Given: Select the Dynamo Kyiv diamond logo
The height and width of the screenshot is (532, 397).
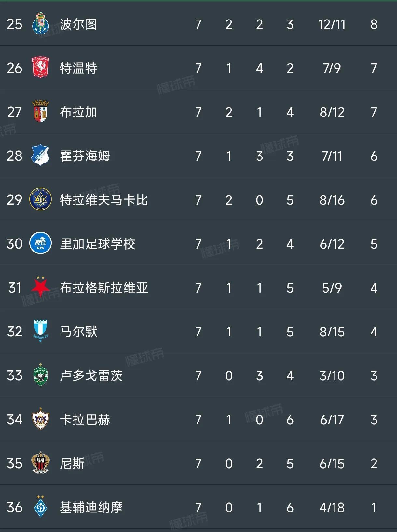Looking at the screenshot, I should pyautogui.click(x=40, y=507).
